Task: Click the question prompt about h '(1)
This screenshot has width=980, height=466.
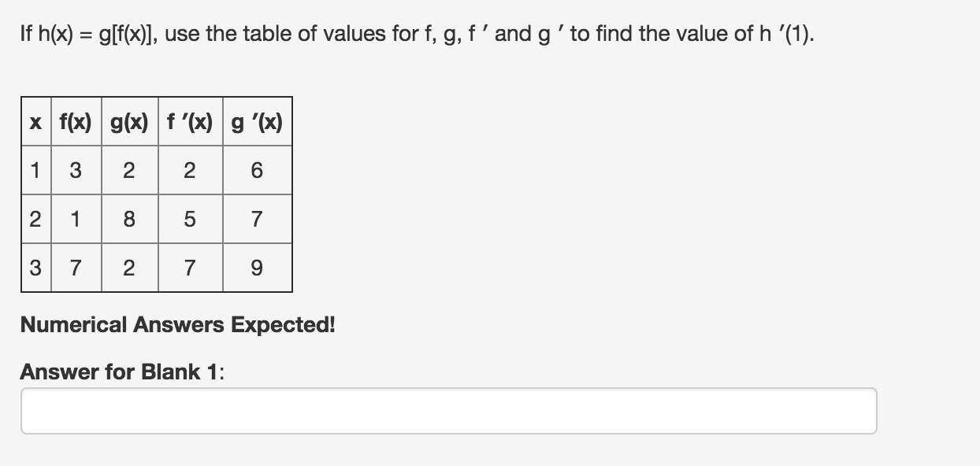Action: click(418, 35)
